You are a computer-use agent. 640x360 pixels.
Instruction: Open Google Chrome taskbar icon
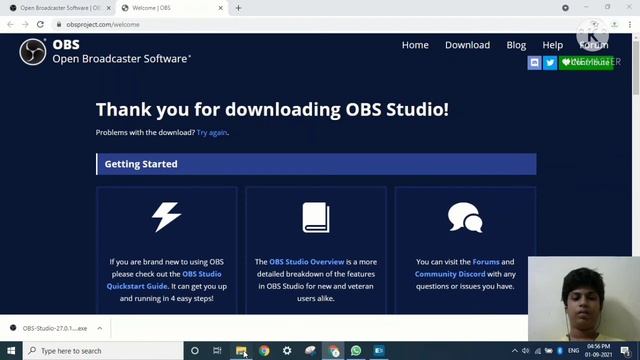tap(264, 351)
